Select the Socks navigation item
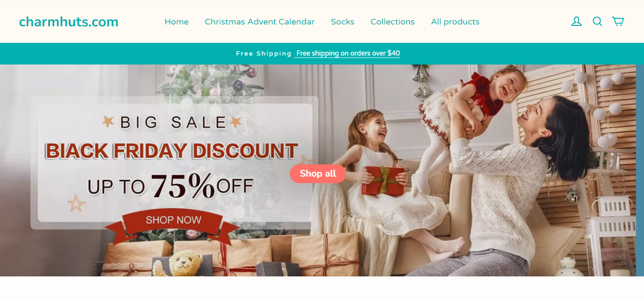644x299 pixels. [x=342, y=22]
